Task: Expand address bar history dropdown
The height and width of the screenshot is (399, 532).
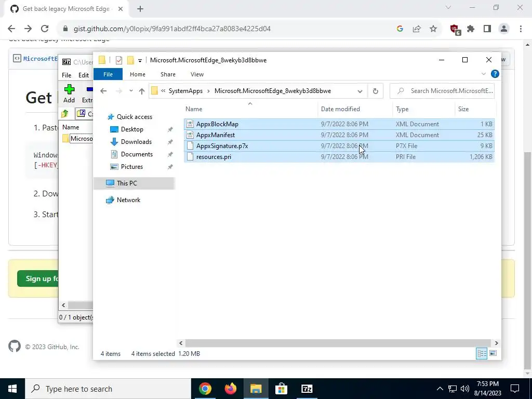Action: click(x=360, y=91)
